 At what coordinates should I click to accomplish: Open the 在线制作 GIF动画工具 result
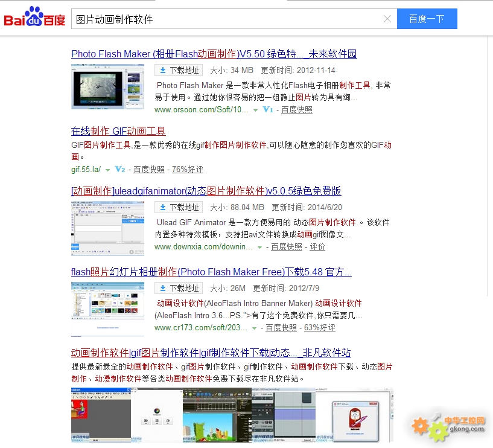click(118, 131)
